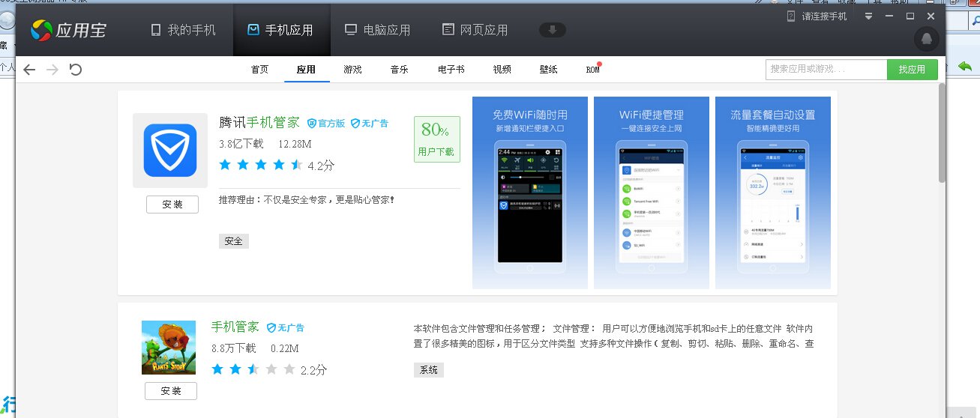
Task: Click the 官方版 badge
Action: point(326,124)
